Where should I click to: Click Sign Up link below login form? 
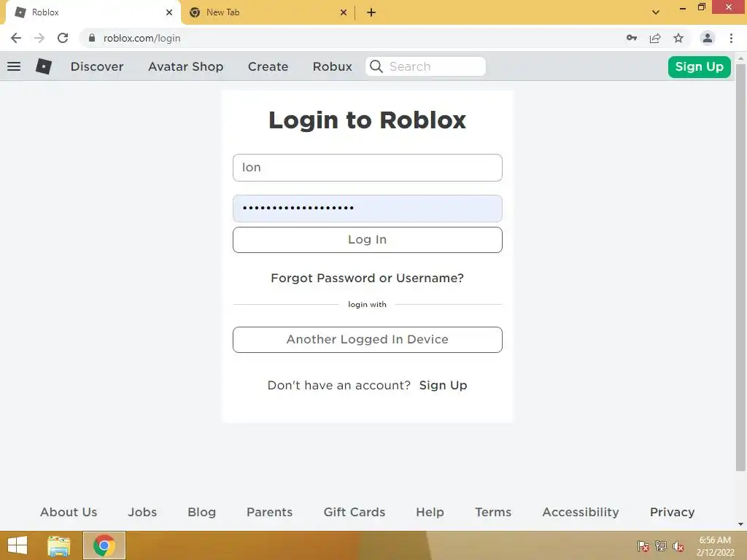tap(443, 385)
